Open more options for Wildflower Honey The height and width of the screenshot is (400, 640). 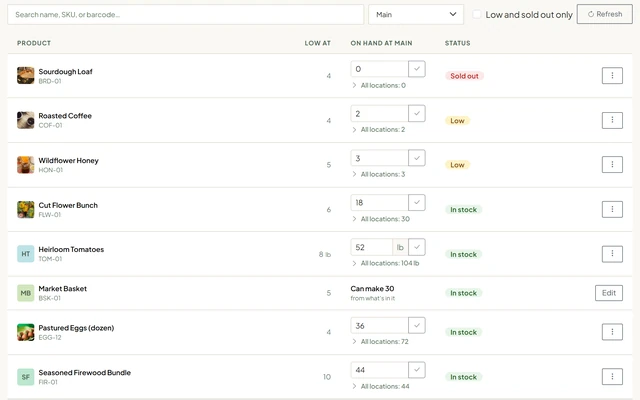pos(612,164)
